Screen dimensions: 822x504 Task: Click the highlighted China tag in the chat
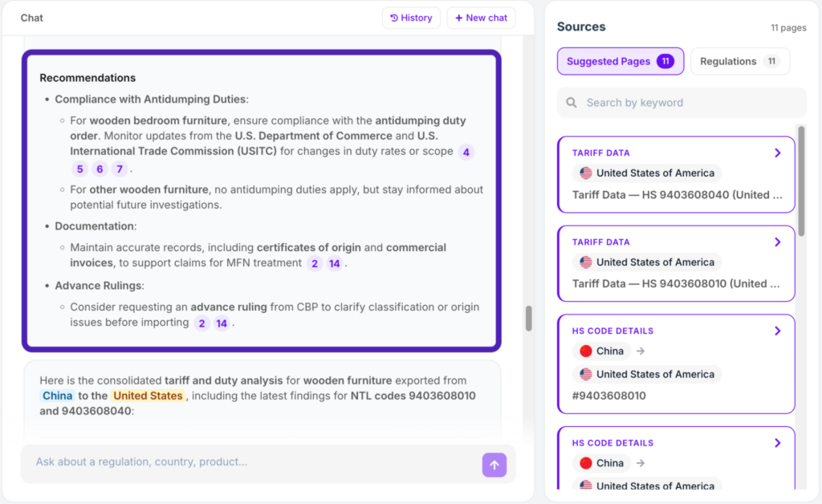[x=58, y=396]
